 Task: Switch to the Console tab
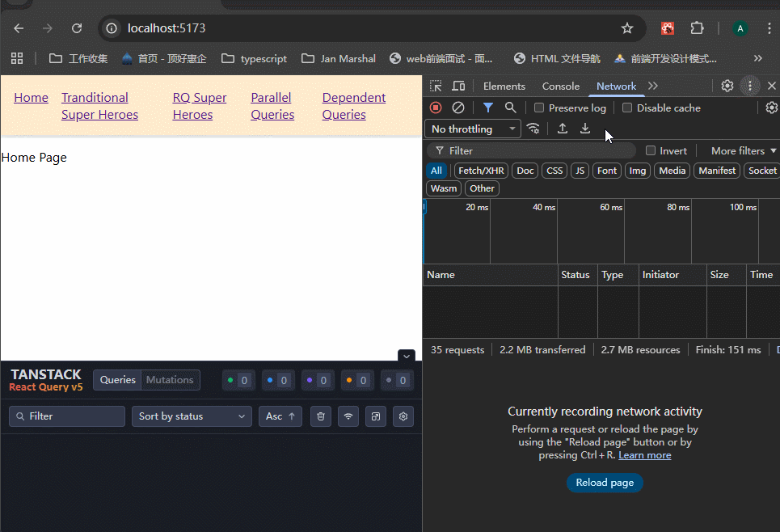560,87
